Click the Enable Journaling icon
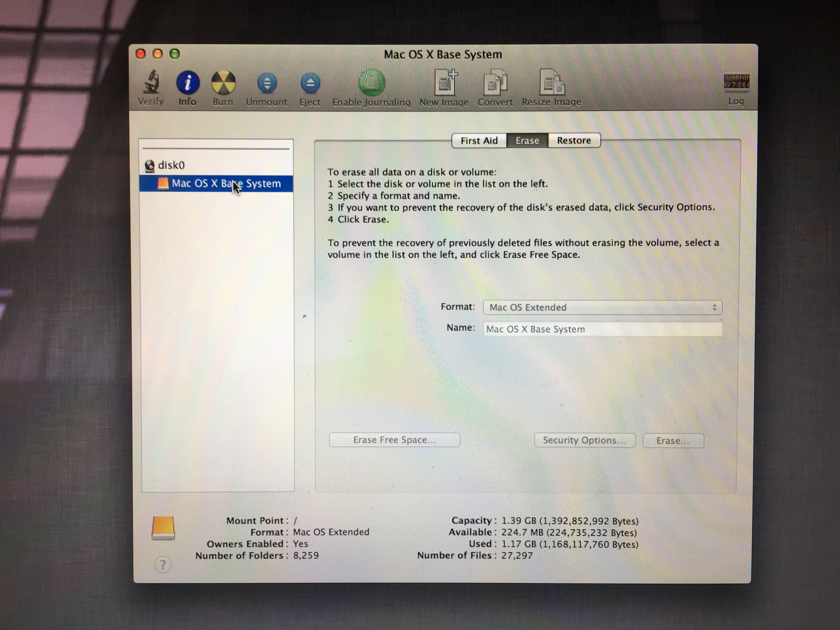840x630 pixels. tap(371, 83)
